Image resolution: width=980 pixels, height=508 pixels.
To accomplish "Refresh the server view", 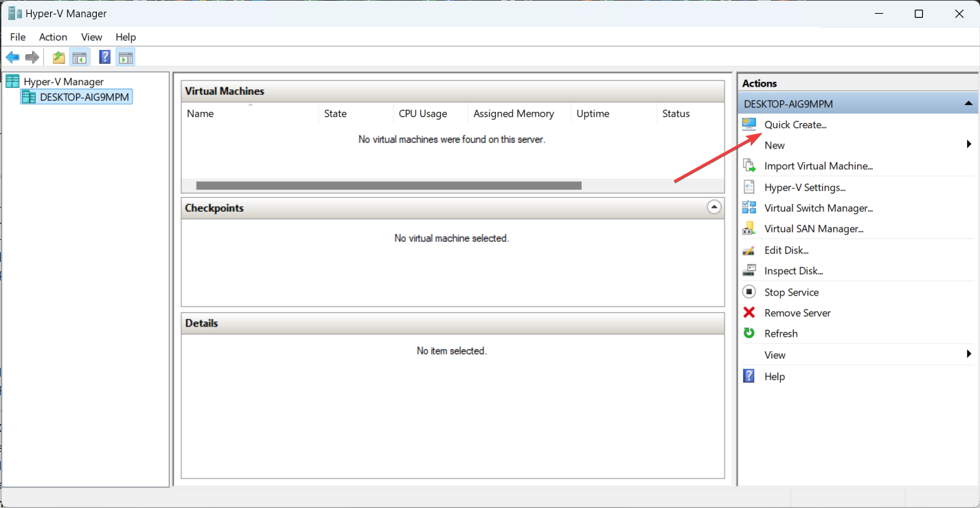I will (781, 333).
